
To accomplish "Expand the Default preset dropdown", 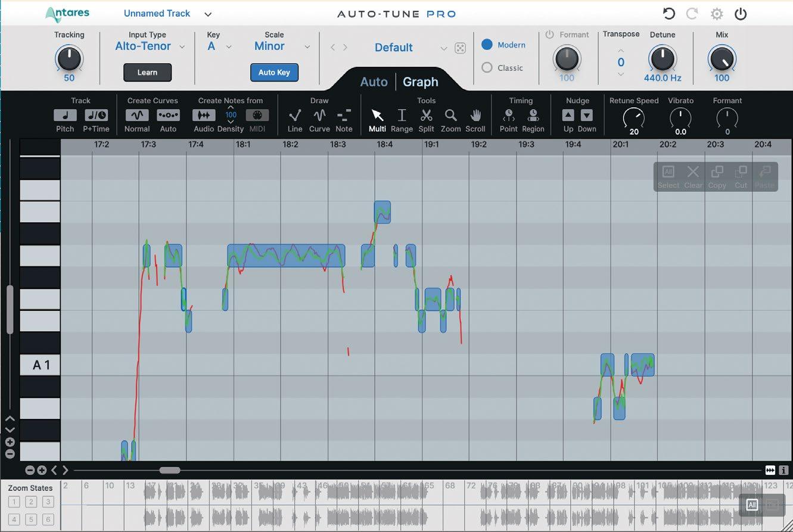I will [443, 48].
